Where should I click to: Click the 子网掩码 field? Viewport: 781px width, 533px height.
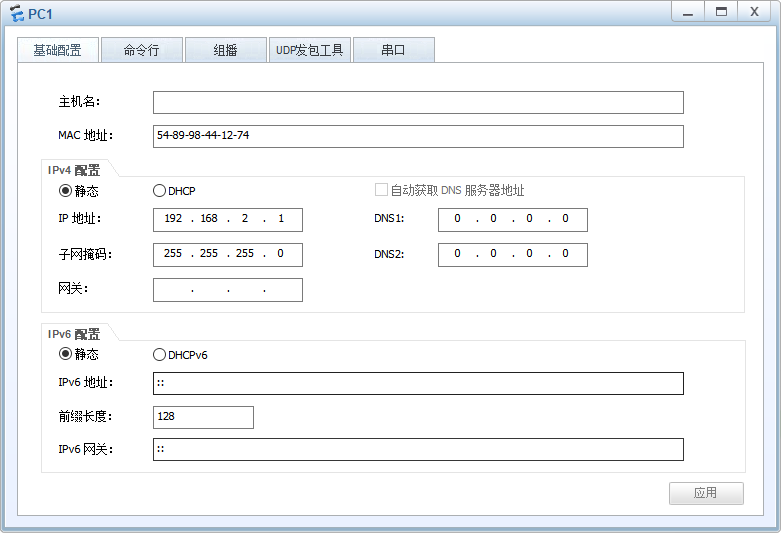(228, 255)
